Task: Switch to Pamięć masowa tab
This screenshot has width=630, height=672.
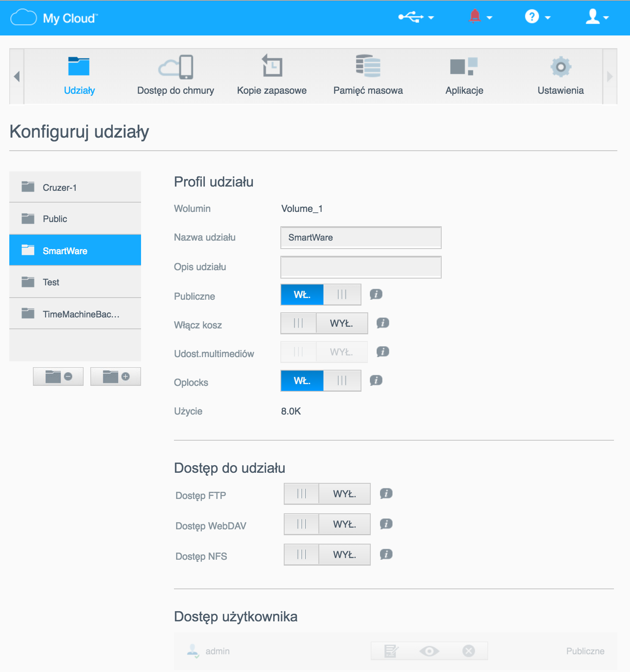Action: [x=368, y=76]
